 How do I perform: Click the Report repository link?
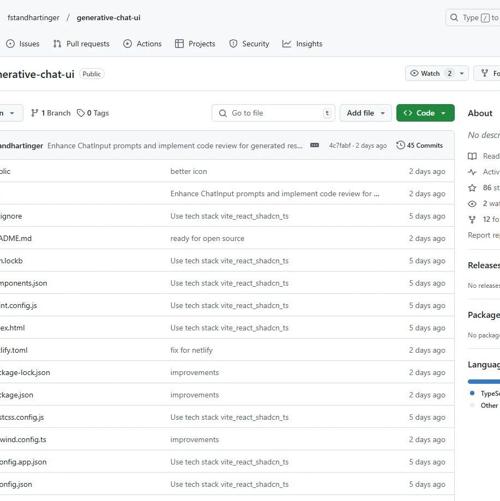point(484,235)
